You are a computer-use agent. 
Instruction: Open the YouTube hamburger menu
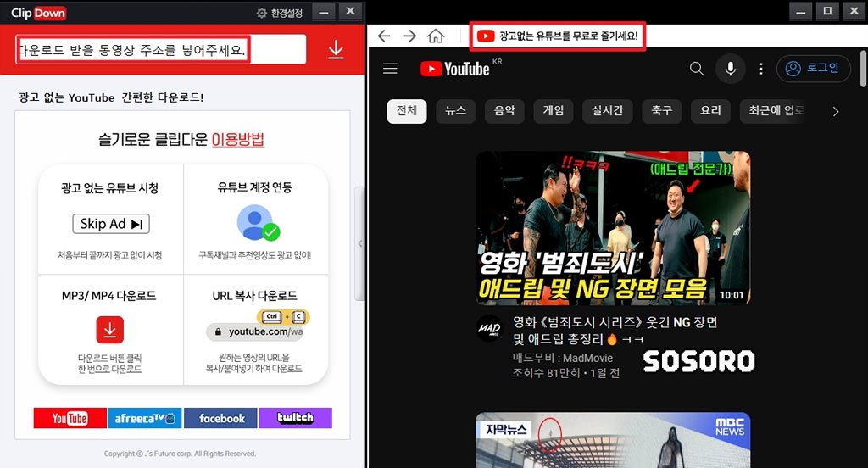[x=390, y=68]
